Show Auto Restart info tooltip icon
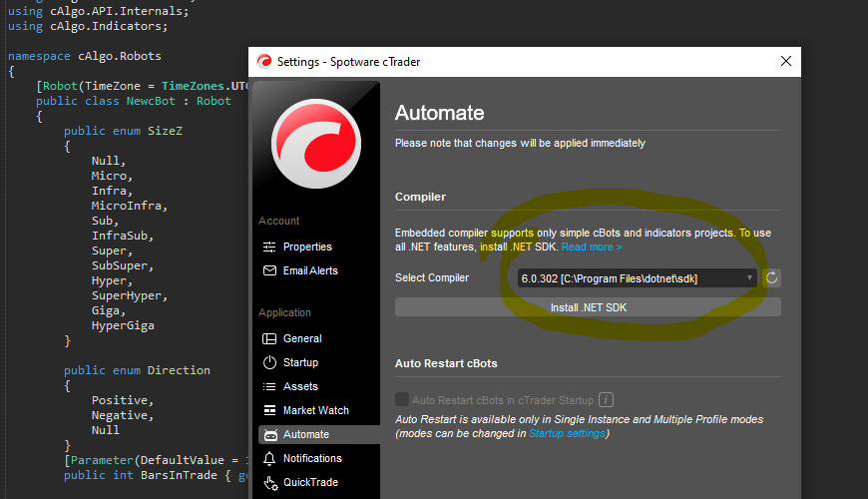Image resolution: width=868 pixels, height=499 pixels. 607,400
